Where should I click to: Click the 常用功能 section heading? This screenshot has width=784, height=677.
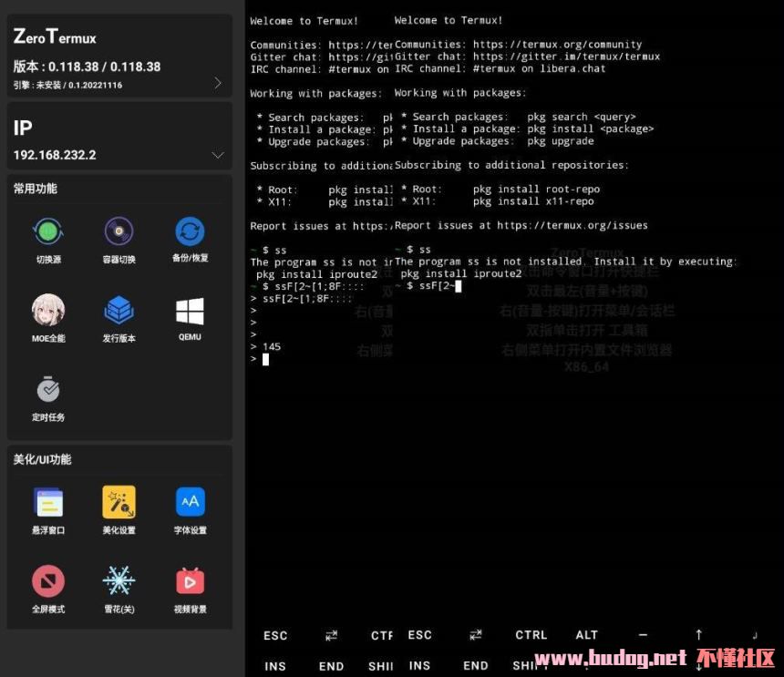pos(35,189)
